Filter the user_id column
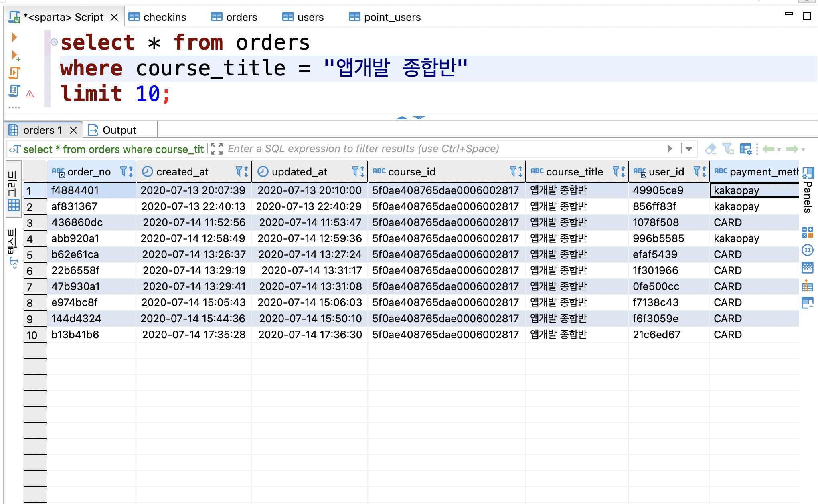 [x=697, y=171]
